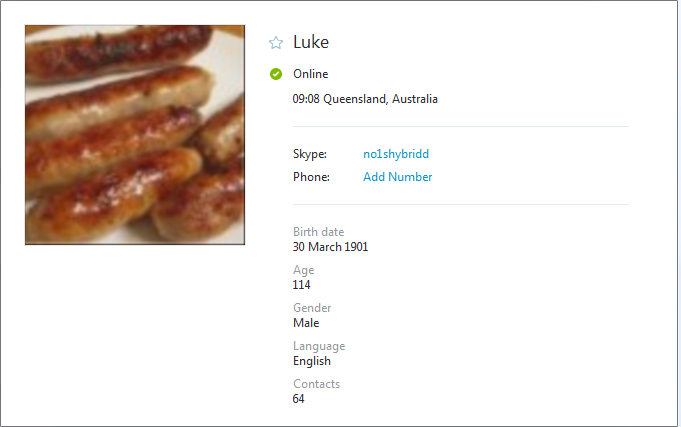This screenshot has width=681, height=427.
Task: Click the Add Number phone link
Action: [397, 177]
